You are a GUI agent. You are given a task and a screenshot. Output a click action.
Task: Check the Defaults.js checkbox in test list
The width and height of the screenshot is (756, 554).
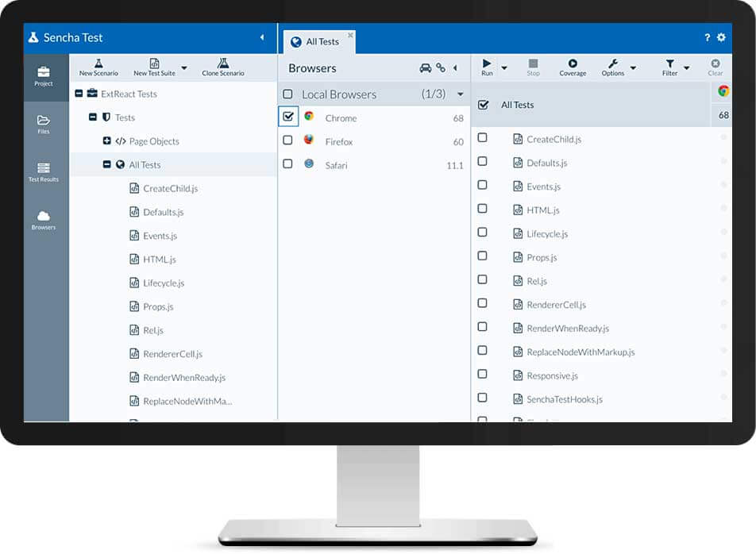coord(482,161)
